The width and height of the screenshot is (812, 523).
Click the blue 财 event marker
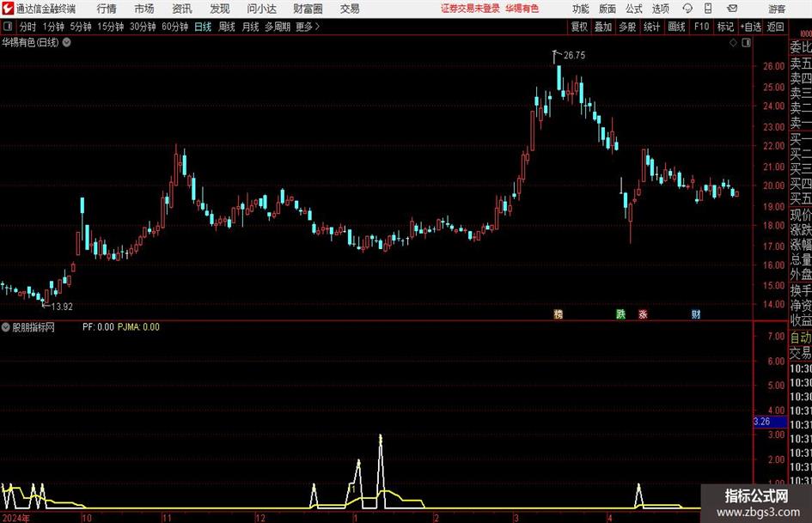coord(696,313)
